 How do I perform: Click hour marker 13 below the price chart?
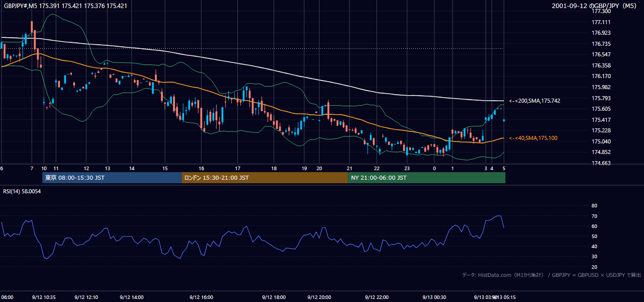[x=107, y=168]
